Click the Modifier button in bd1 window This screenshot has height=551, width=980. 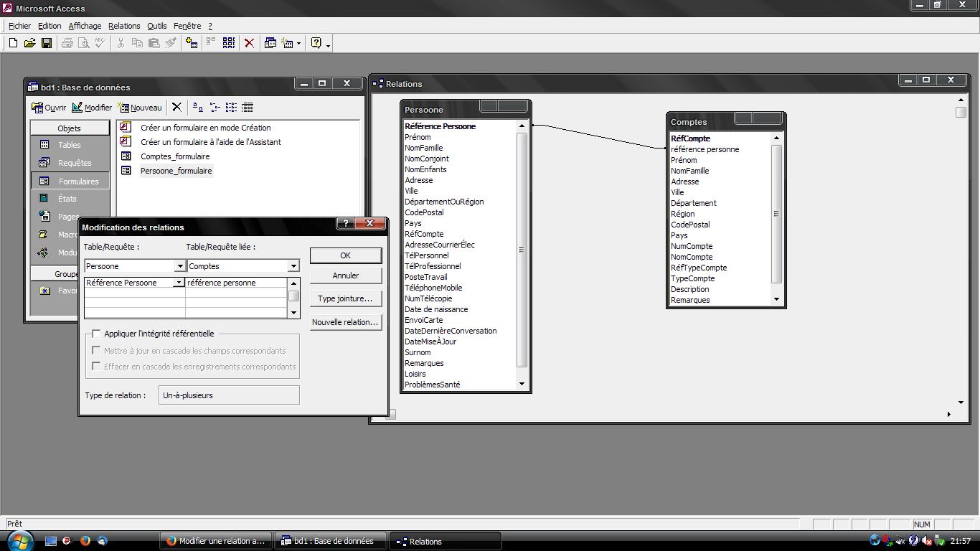pyautogui.click(x=92, y=108)
